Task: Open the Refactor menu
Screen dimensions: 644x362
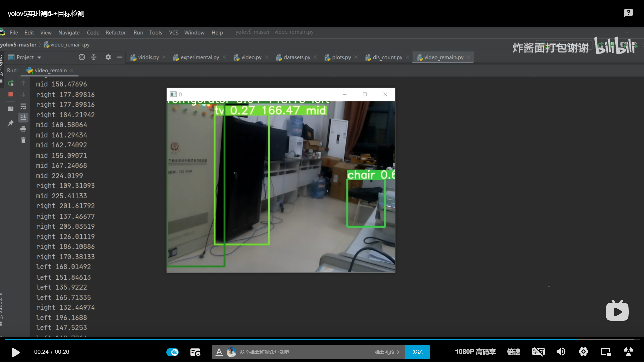Action: coord(115,33)
